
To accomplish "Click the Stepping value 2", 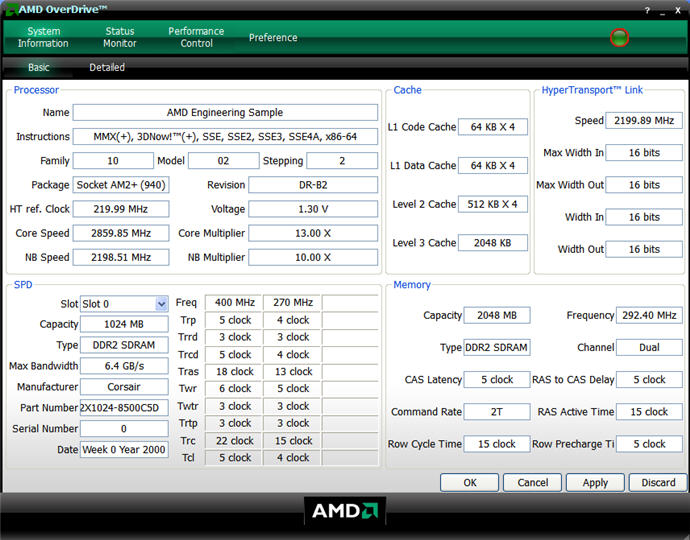I will [342, 161].
